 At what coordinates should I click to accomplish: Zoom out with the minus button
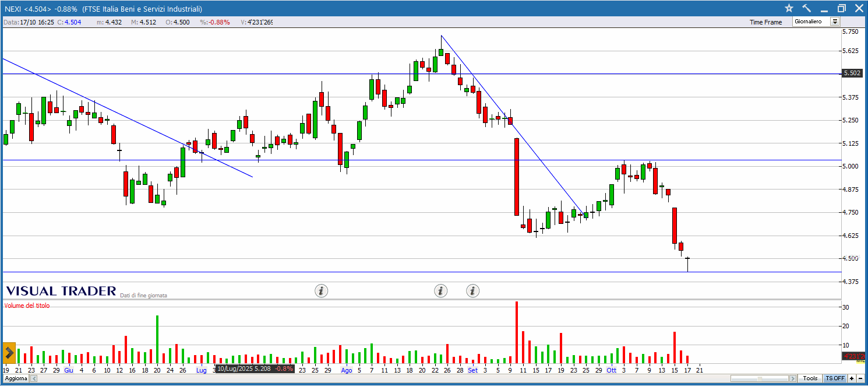(x=860, y=378)
